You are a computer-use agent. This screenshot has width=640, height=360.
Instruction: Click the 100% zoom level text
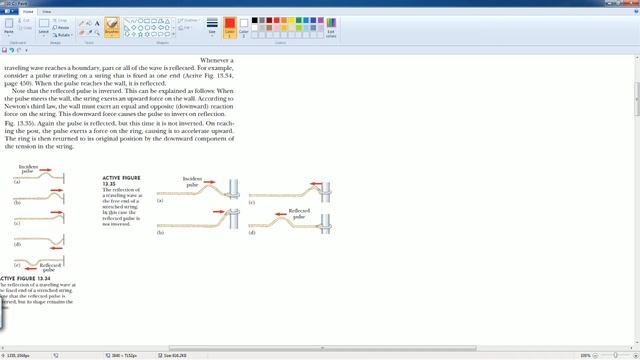[x=585, y=356]
